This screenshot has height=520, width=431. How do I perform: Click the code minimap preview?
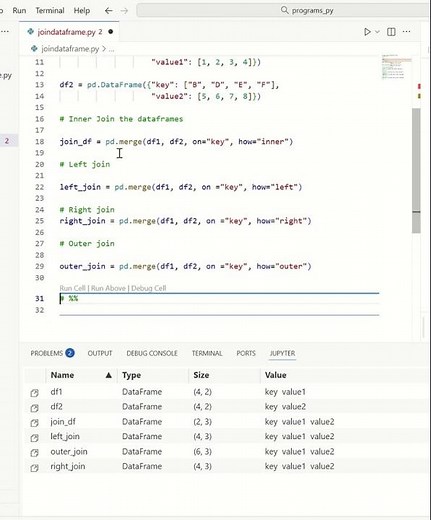pyautogui.click(x=396, y=67)
